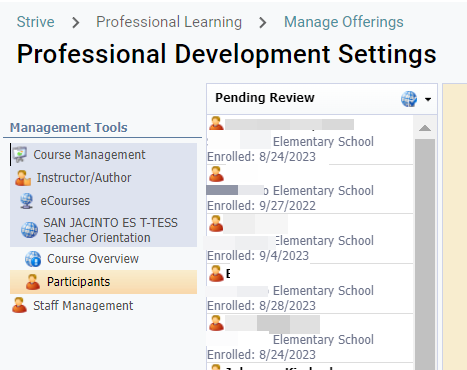Click the participant list scrollbar track
This screenshot has height=370, width=467.
coord(425,253)
